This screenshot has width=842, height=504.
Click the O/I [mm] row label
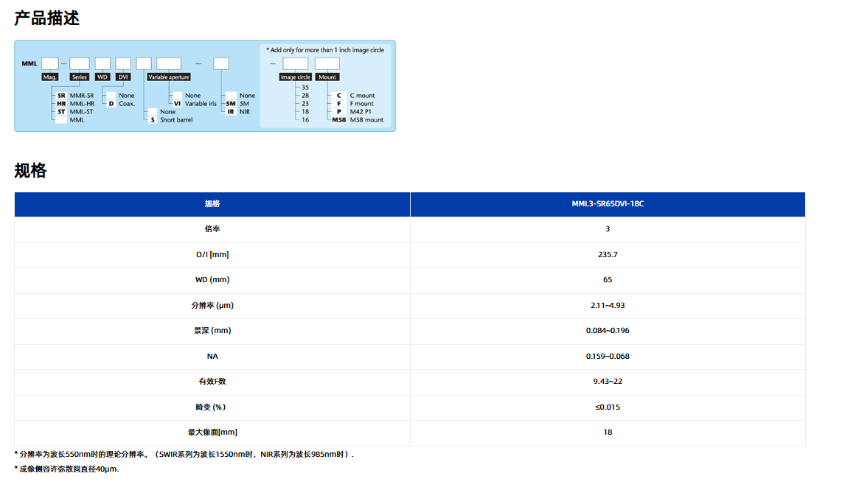tap(212, 254)
